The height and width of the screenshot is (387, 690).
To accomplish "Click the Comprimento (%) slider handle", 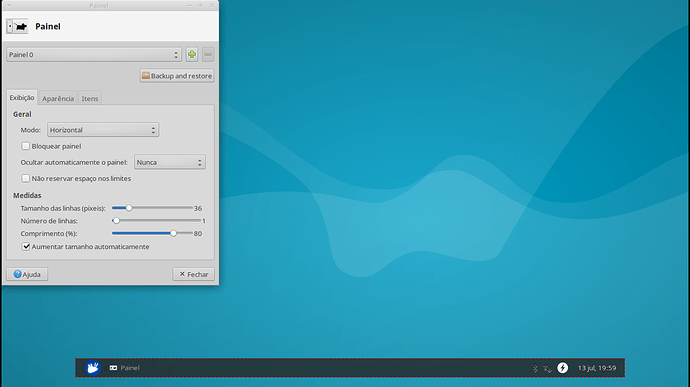I will click(173, 233).
